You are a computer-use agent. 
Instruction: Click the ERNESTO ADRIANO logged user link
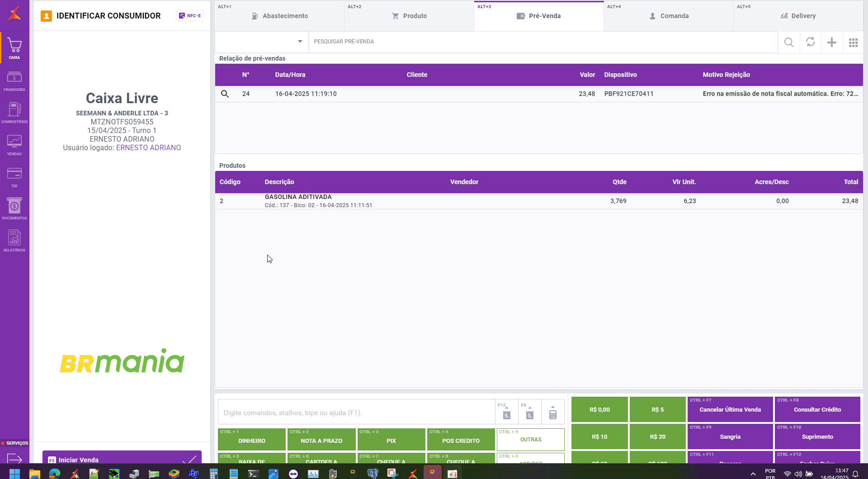pyautogui.click(x=148, y=148)
